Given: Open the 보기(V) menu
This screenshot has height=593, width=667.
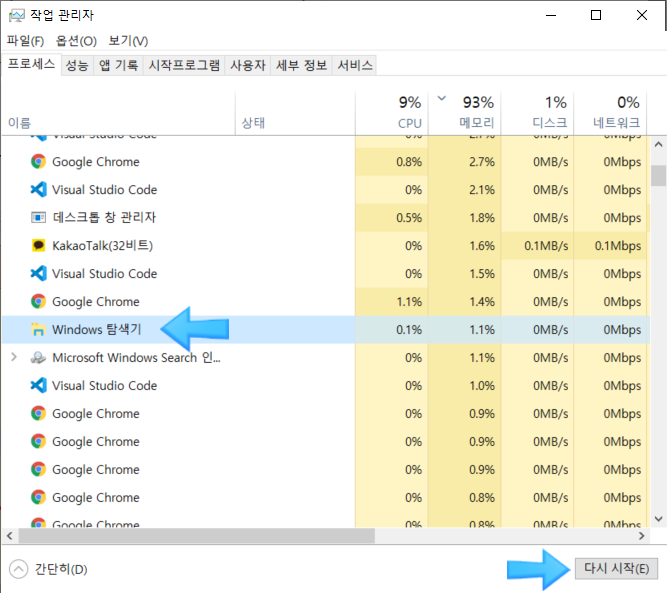Looking at the screenshot, I should pyautogui.click(x=128, y=41).
